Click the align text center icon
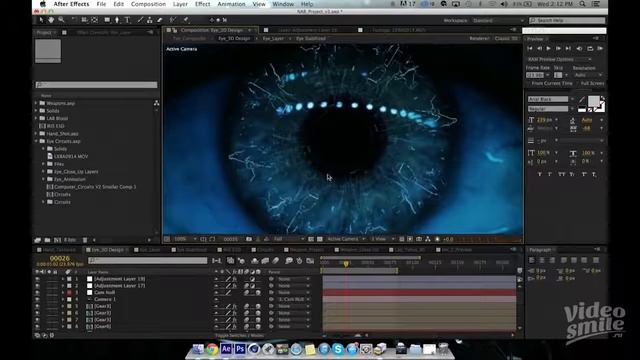Viewport: 640px width, 360px height. click(542, 260)
